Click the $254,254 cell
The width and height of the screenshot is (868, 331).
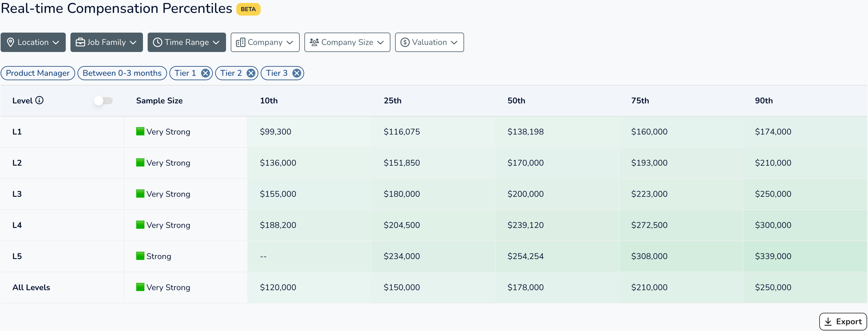tap(557, 256)
